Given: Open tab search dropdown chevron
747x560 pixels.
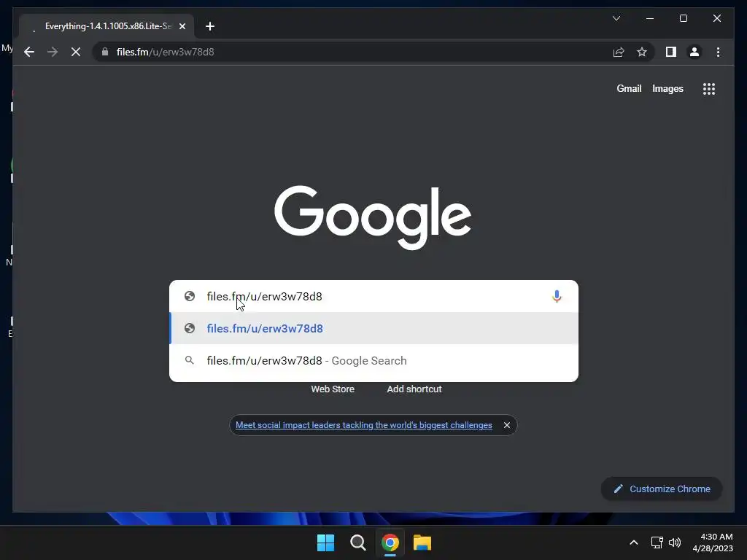Looking at the screenshot, I should coord(616,18).
